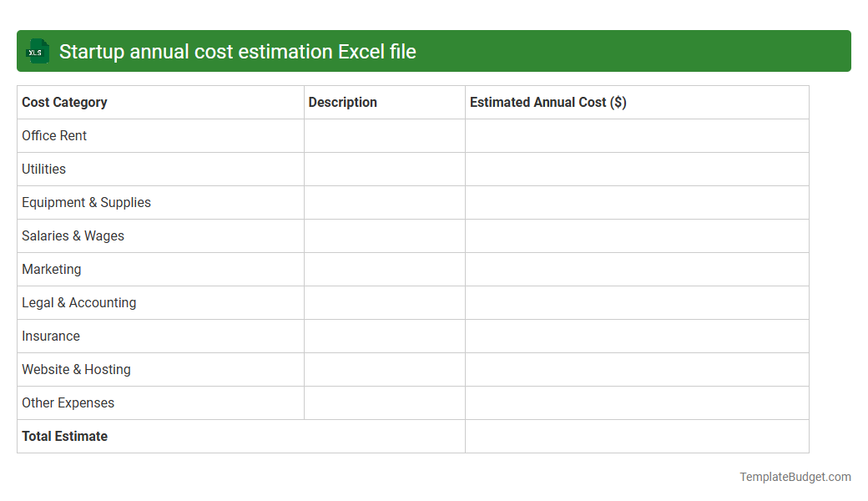Click the Startup annual cost estimation title
Image resolution: width=868 pixels, height=501 pixels.
[x=236, y=51]
